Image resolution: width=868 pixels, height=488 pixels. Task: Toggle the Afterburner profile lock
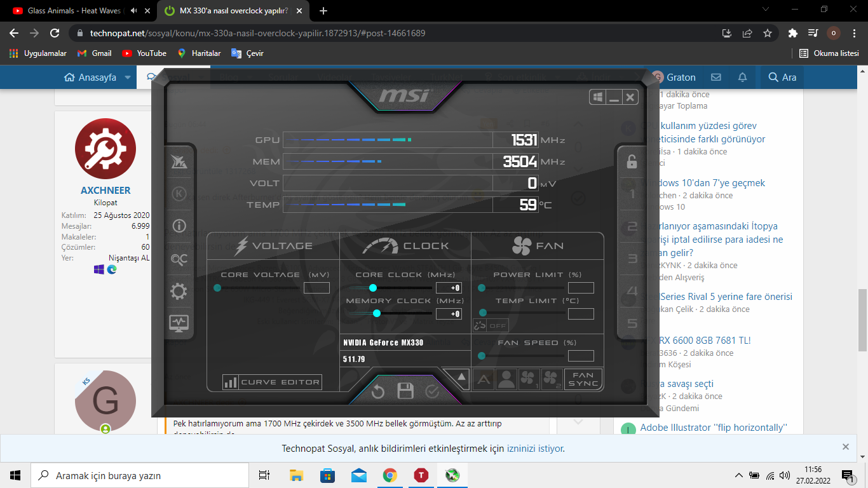[632, 161]
